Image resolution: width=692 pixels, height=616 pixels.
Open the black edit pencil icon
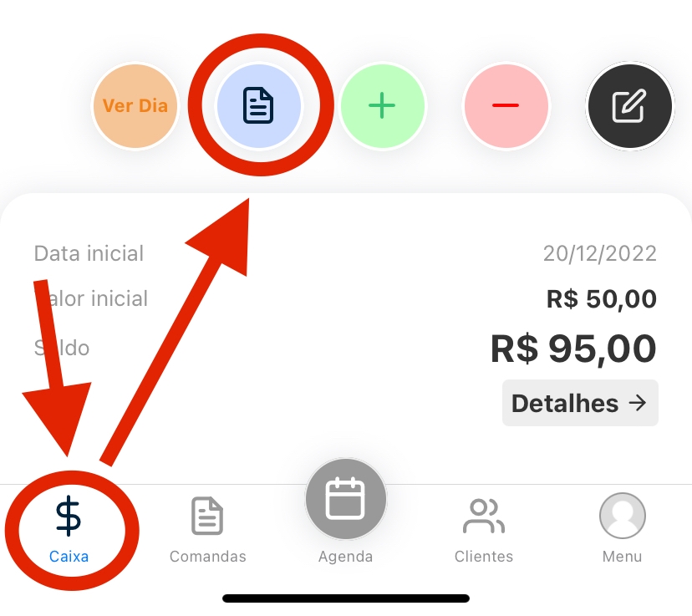[630, 106]
